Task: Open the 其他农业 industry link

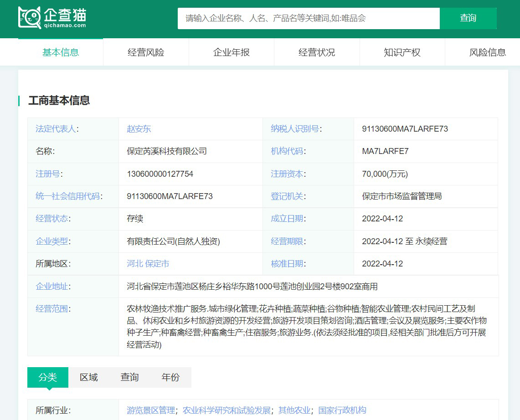Action: [x=294, y=410]
